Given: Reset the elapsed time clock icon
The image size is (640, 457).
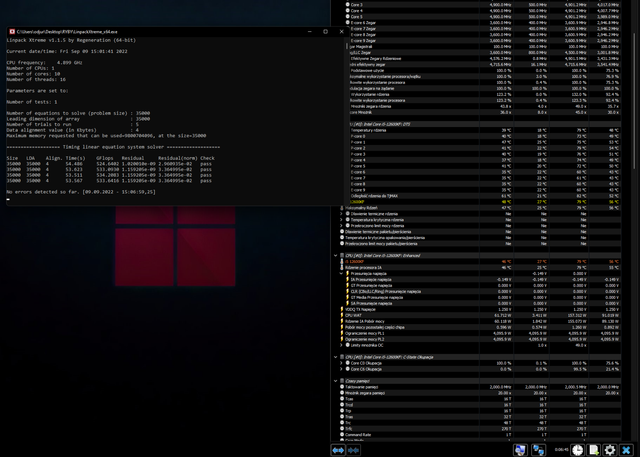Looking at the screenshot, I should 577,450.
